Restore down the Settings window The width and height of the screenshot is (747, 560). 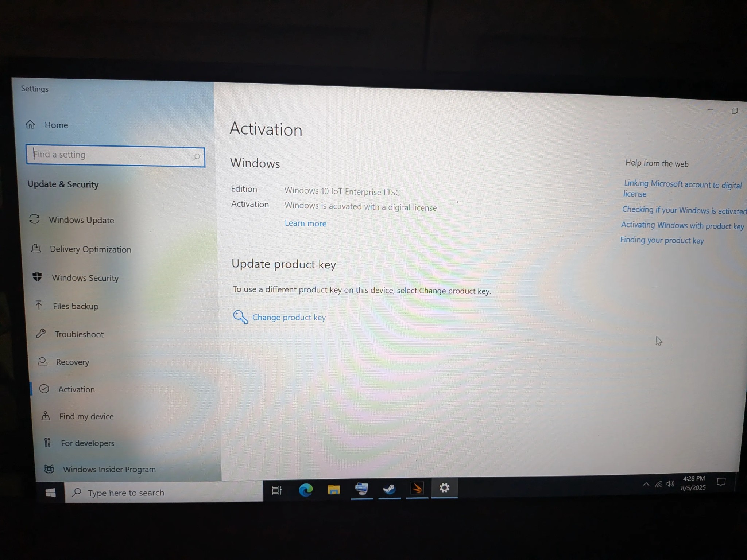tap(735, 111)
